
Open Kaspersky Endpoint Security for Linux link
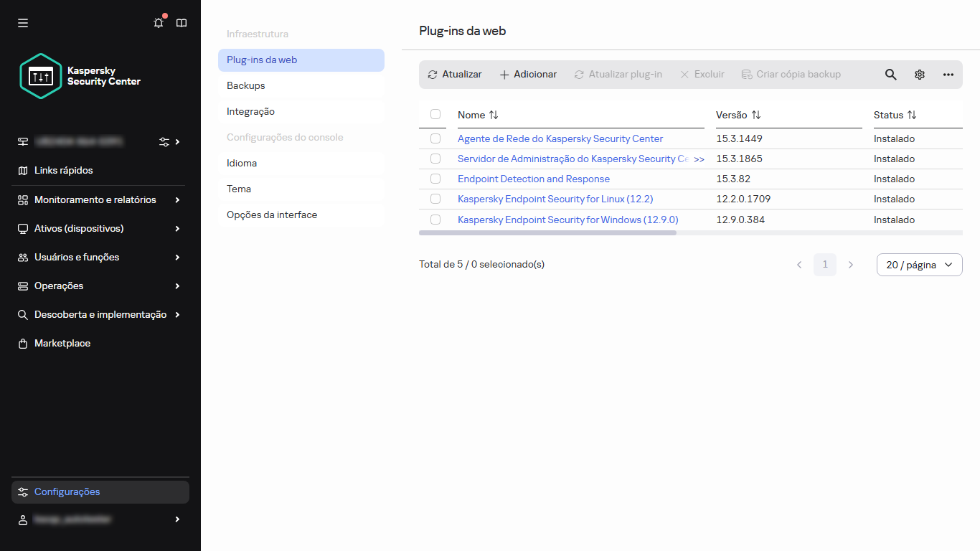(x=555, y=199)
